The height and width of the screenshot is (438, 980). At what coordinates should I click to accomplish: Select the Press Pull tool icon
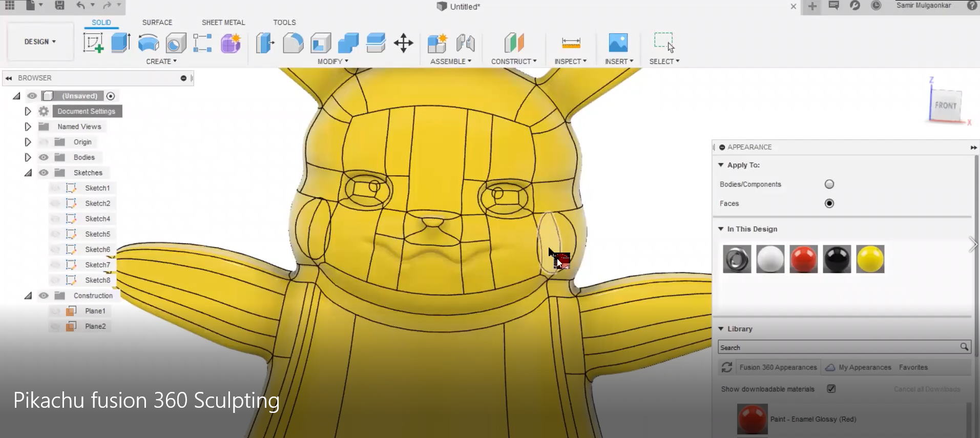[x=265, y=43]
